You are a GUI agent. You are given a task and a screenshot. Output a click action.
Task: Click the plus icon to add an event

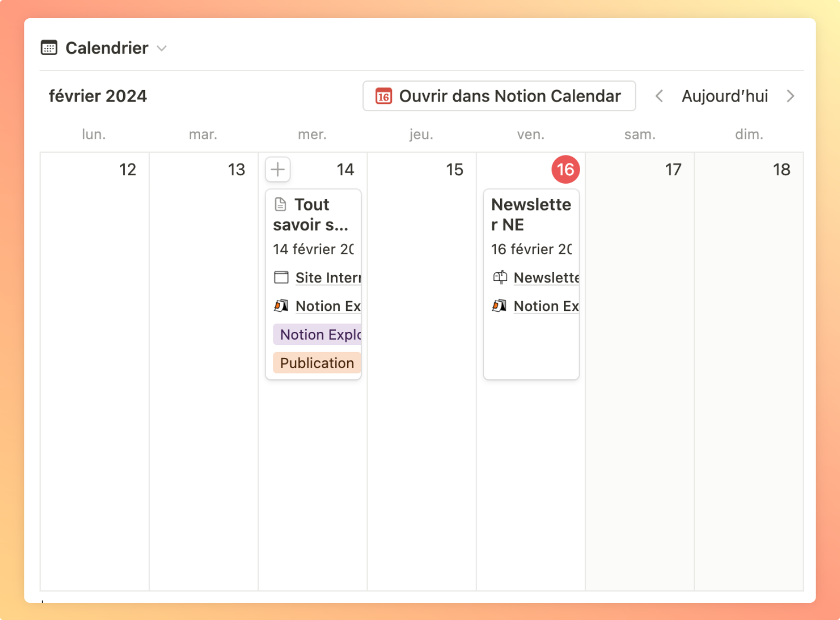click(x=278, y=170)
